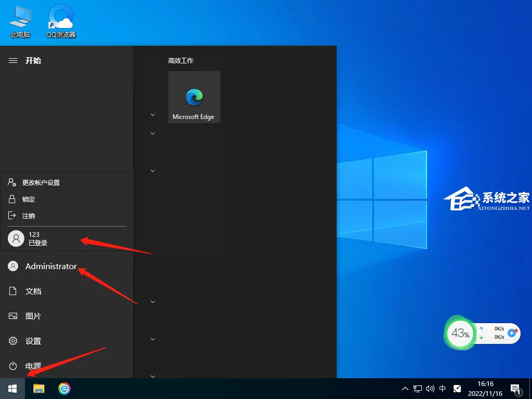Click the 43% memory usage floating widget
This screenshot has width=532, height=399.
click(x=460, y=333)
